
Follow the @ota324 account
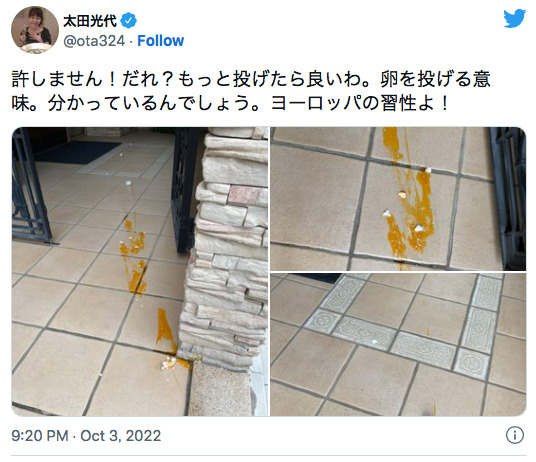pos(160,41)
